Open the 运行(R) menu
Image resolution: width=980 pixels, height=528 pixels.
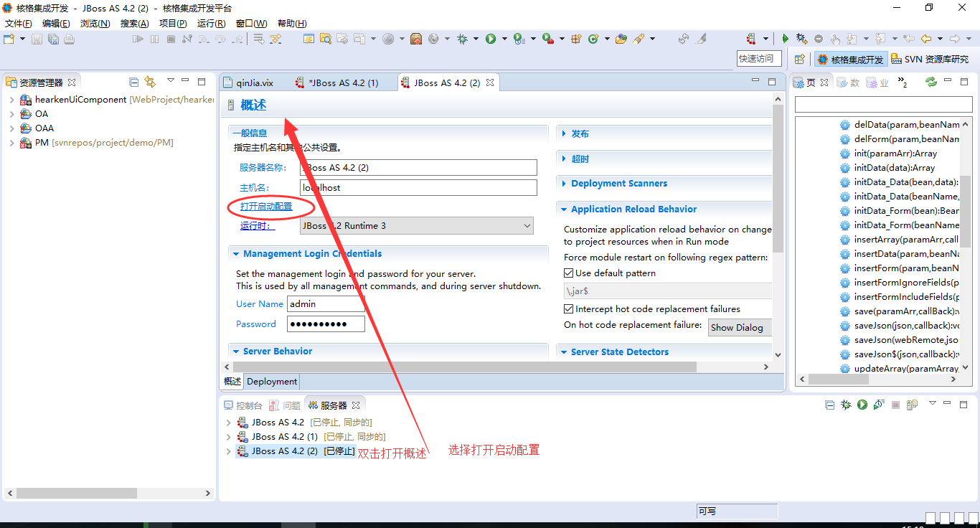(211, 24)
